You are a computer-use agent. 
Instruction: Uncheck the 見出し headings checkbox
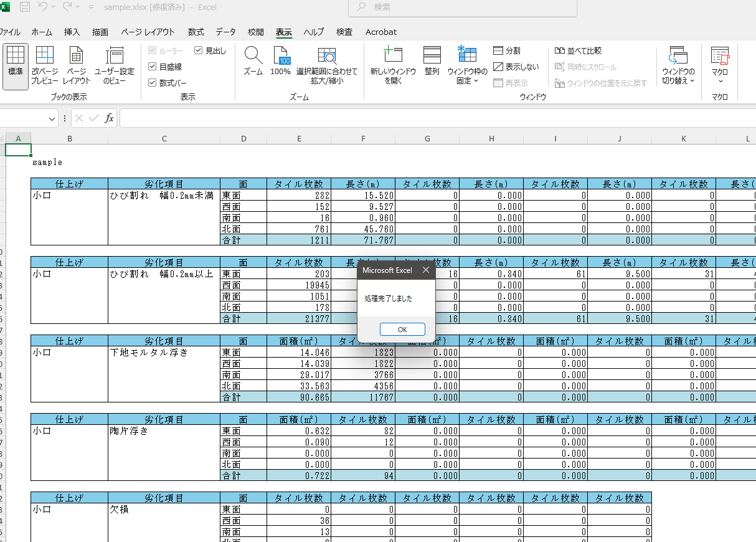coord(199,50)
